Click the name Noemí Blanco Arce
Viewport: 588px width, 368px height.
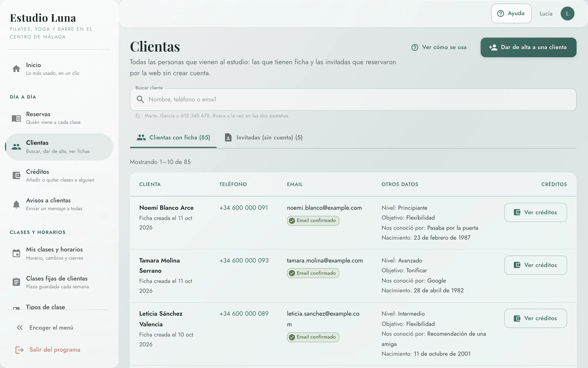click(166, 208)
